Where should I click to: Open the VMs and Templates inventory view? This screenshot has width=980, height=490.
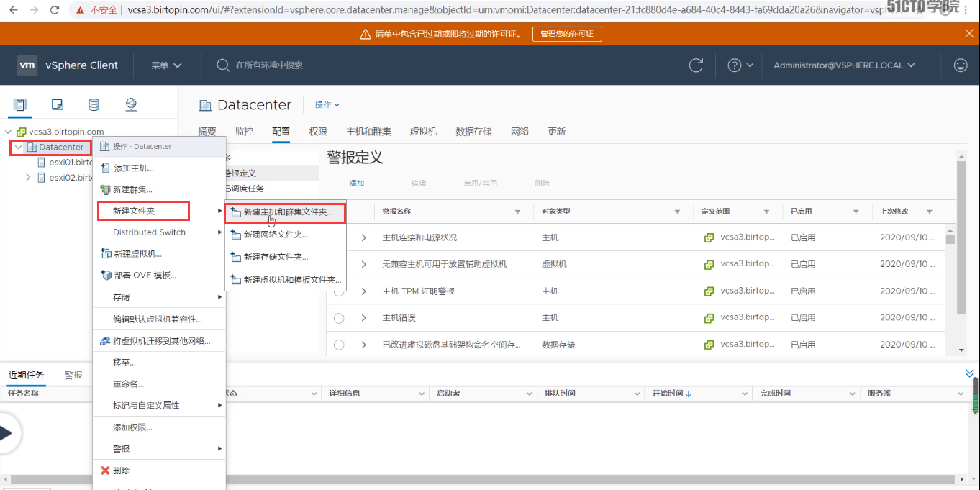pyautogui.click(x=58, y=105)
